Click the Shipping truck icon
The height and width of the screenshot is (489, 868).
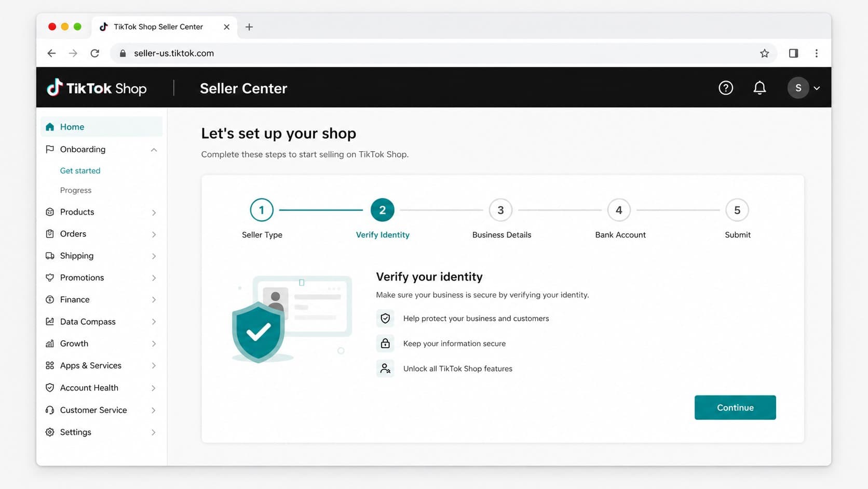point(50,256)
